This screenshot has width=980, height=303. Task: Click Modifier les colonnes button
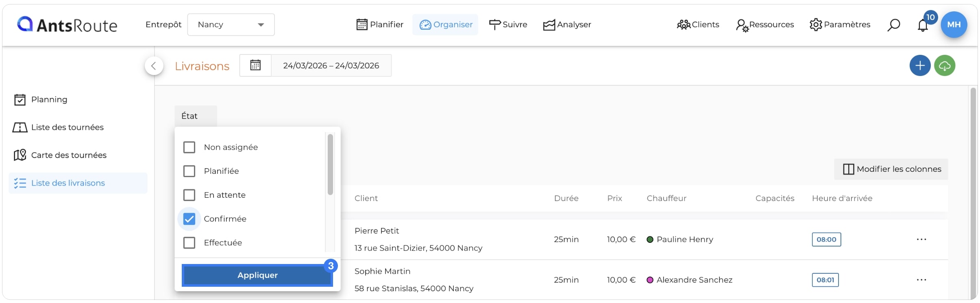click(x=891, y=169)
